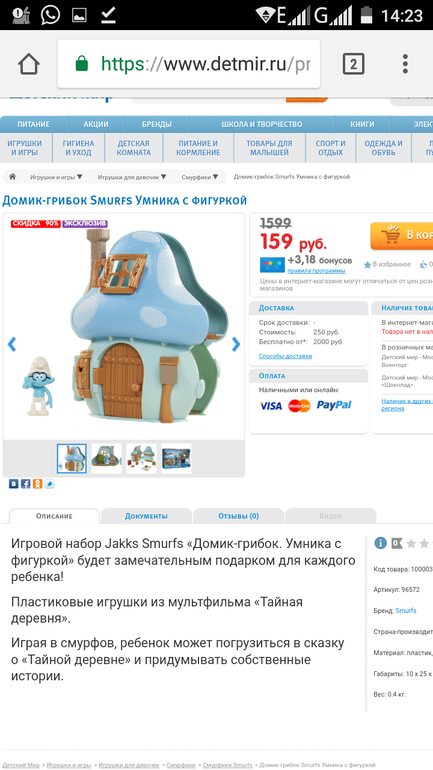Tap the browser home icon
The height and width of the screenshot is (770, 433).
point(28,64)
